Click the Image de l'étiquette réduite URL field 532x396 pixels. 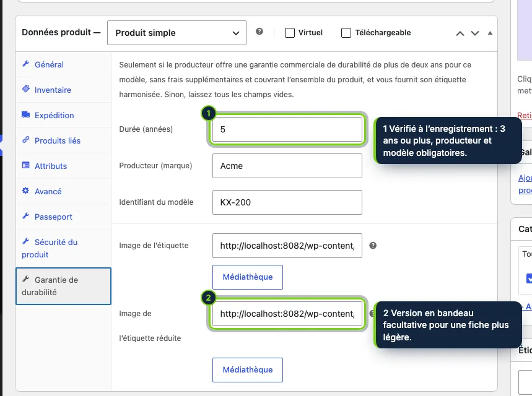pyautogui.click(x=287, y=314)
